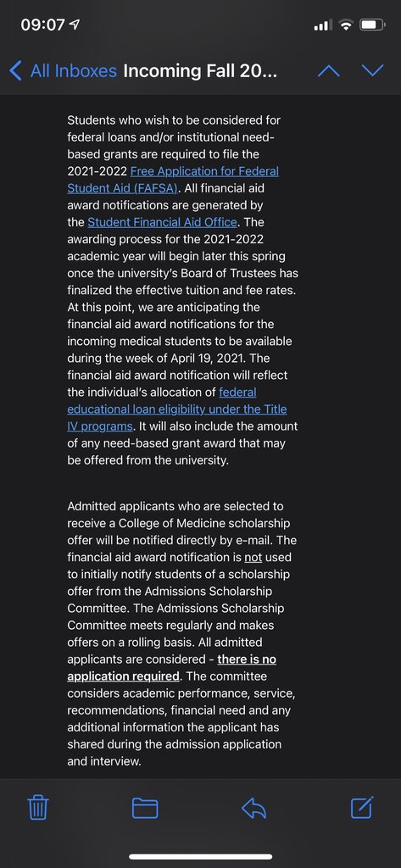Tap the Incoming Fall 20... subject title
Viewport: 401px width, 868px height.
pyautogui.click(x=200, y=71)
